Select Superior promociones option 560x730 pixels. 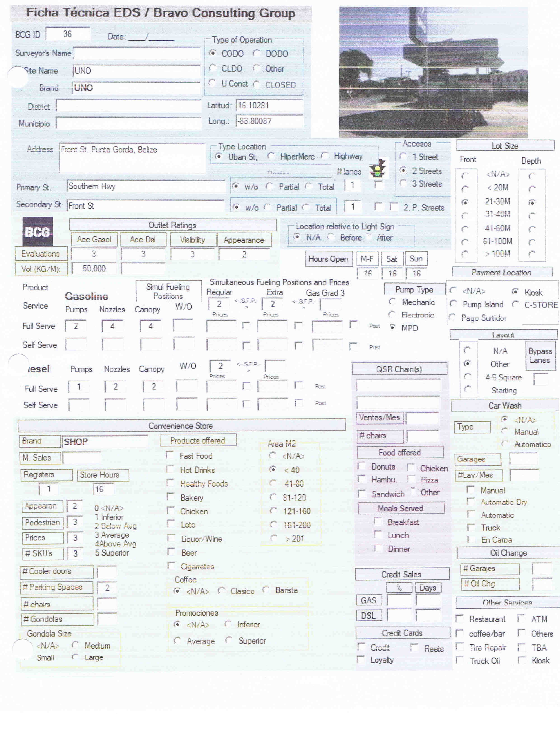[x=229, y=640]
